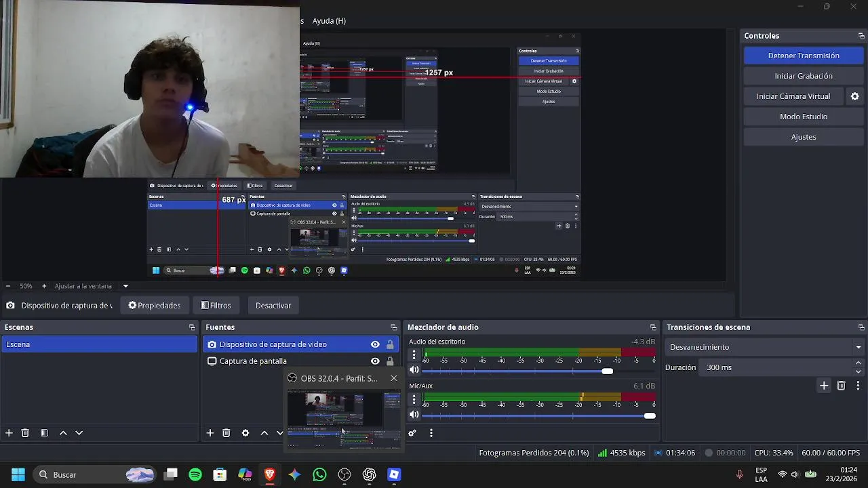
Task: Toggle lock on Dispositivo de captura de video
Action: click(390, 344)
